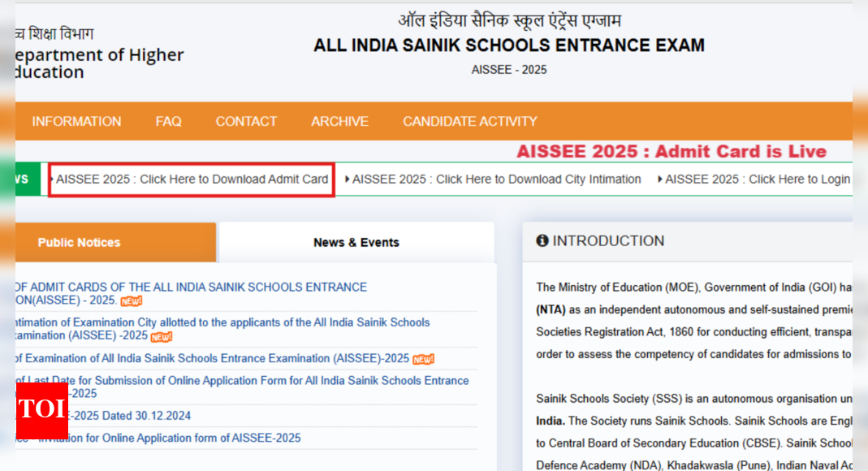Click the NEW badge beside Examination of AISSEE notice

424,360
